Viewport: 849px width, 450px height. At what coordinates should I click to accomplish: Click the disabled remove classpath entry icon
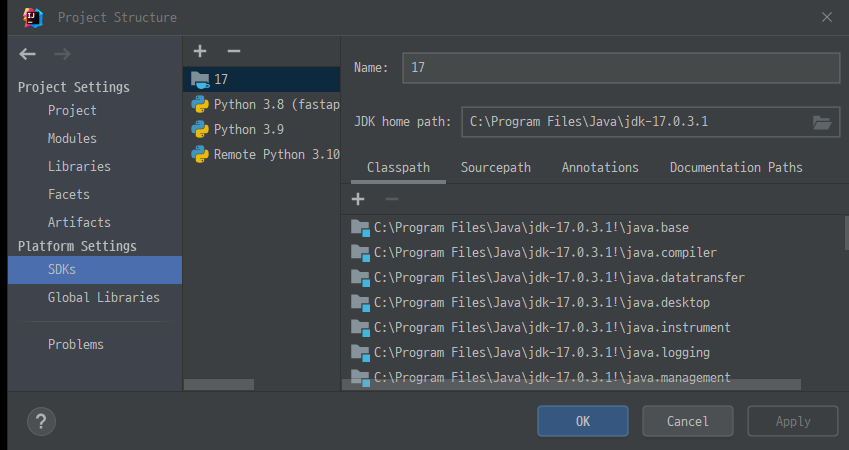tap(391, 199)
